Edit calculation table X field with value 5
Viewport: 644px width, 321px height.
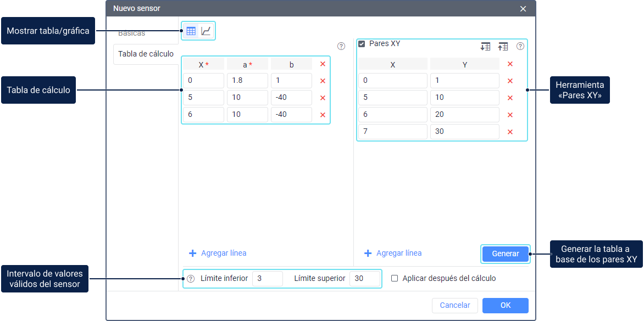coord(204,98)
